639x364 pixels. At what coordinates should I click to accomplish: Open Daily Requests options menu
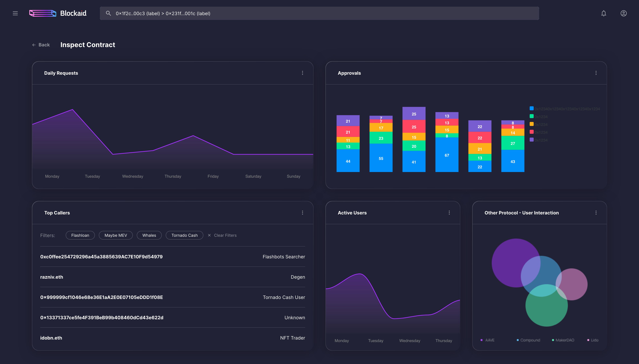[x=303, y=73]
